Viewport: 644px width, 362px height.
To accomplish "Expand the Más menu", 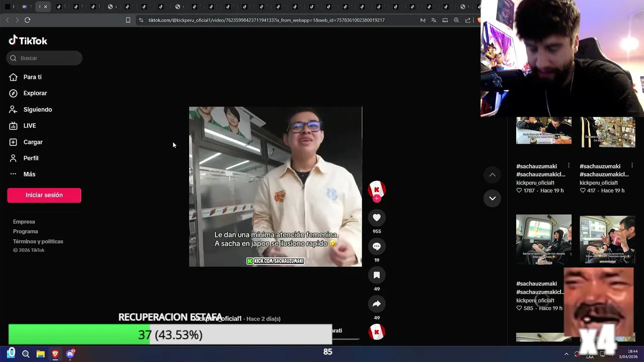I will coord(29,174).
